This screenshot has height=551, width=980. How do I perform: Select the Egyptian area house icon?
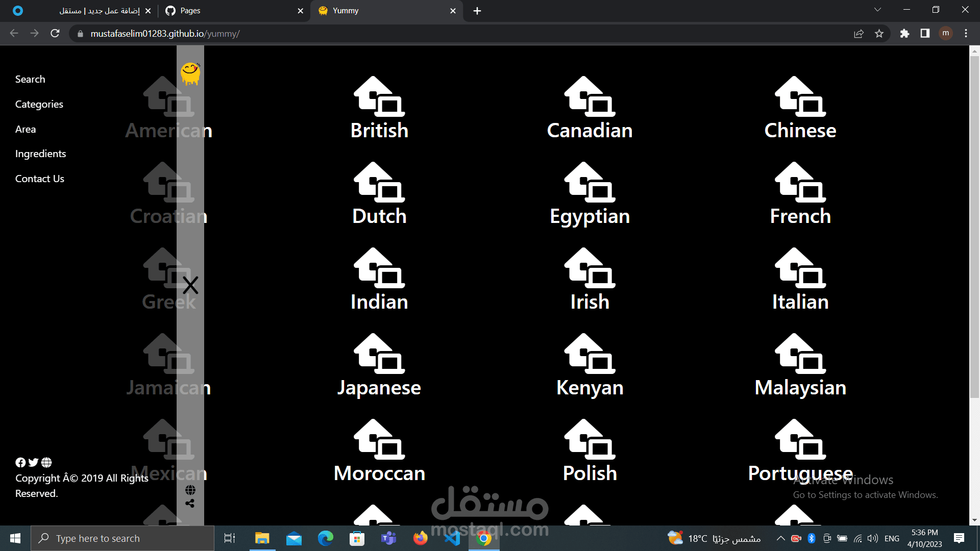[x=590, y=183]
